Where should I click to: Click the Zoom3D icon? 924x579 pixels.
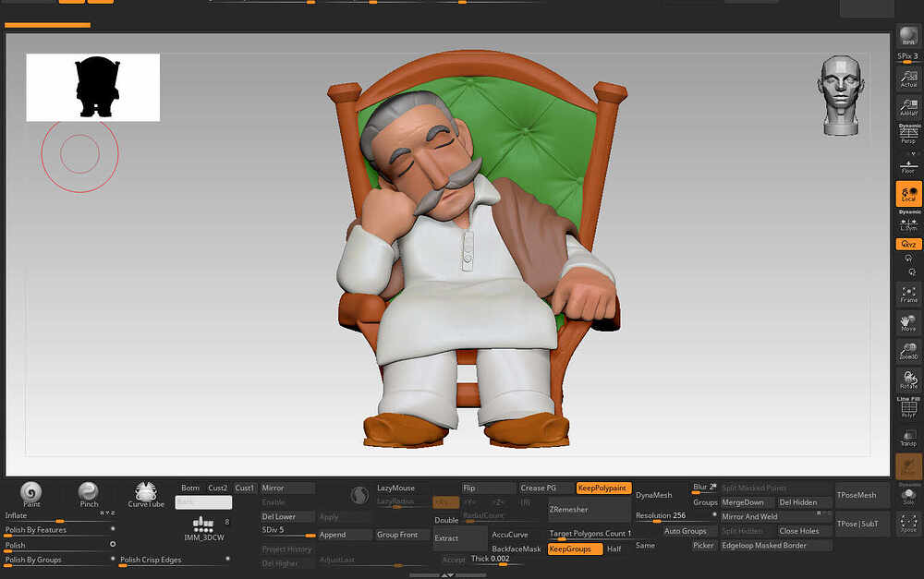pyautogui.click(x=908, y=351)
